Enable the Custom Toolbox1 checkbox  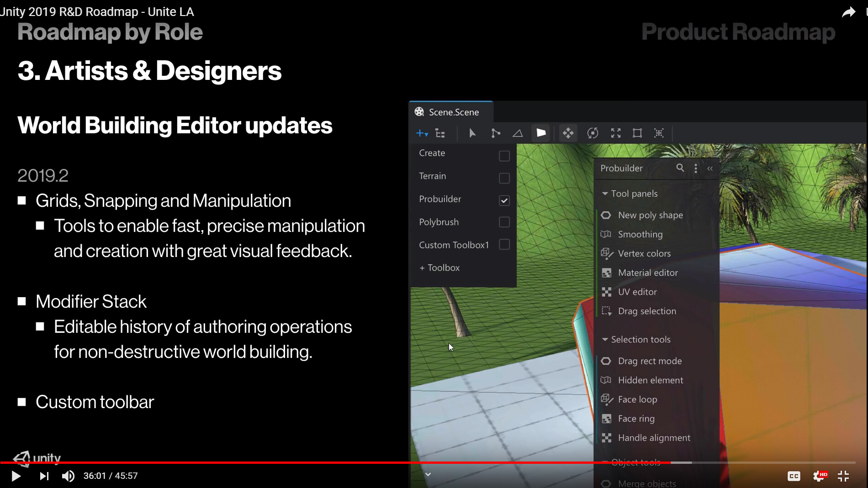(504, 244)
